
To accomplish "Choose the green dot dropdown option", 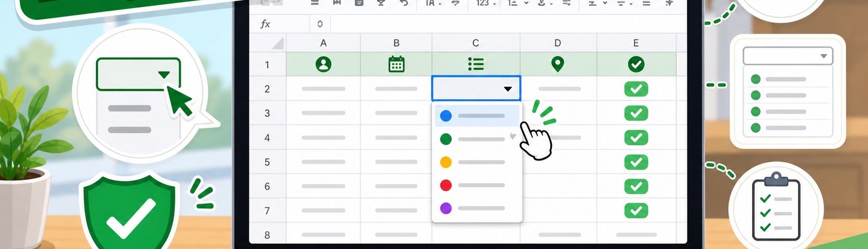I will [476, 139].
